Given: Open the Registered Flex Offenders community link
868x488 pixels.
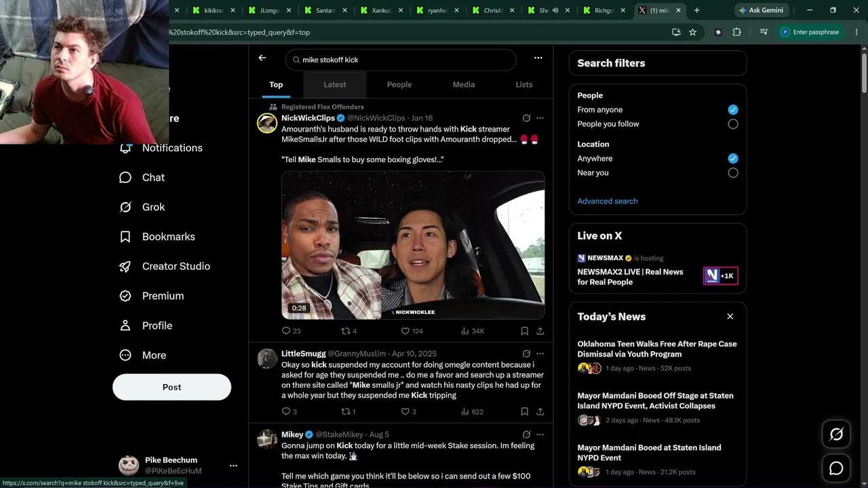Looking at the screenshot, I should pos(323,107).
